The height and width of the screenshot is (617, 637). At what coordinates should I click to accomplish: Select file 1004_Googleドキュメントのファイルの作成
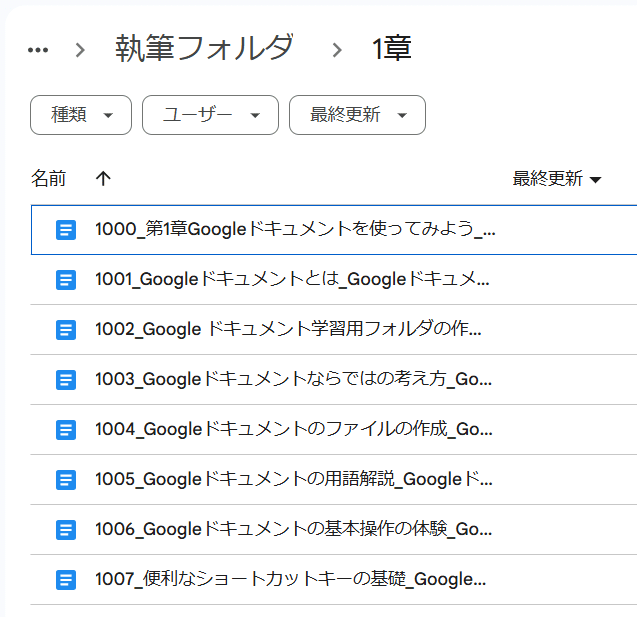tap(334, 429)
